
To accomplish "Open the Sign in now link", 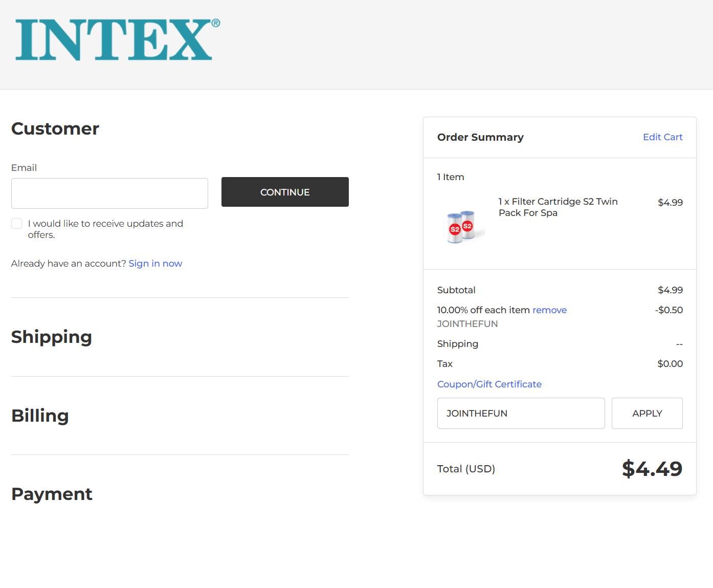I will point(155,263).
